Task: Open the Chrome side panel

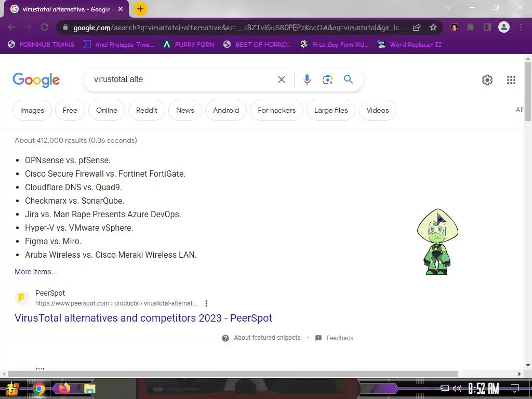Action: tap(487, 28)
